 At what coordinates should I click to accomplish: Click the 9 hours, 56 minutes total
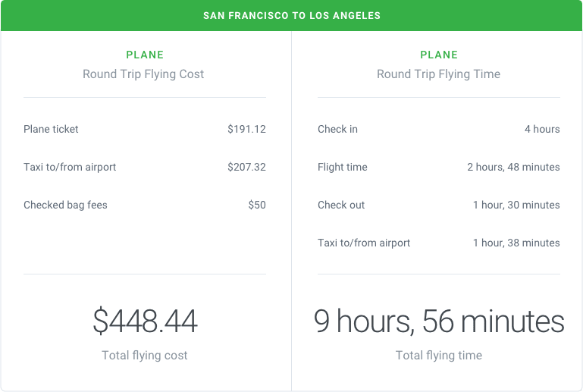pos(439,321)
